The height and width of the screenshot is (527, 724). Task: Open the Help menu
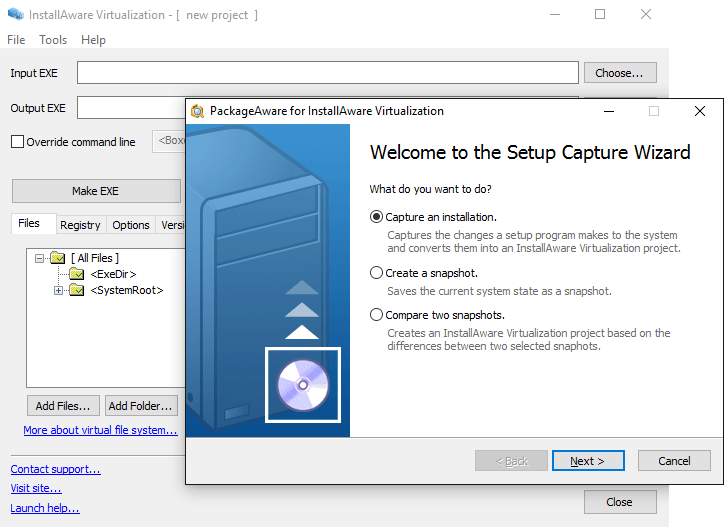pyautogui.click(x=93, y=40)
